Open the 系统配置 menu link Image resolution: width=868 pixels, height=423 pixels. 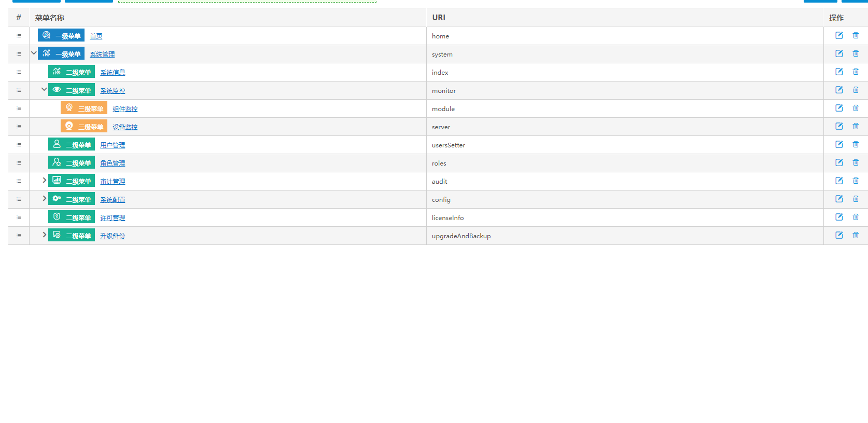tap(113, 200)
